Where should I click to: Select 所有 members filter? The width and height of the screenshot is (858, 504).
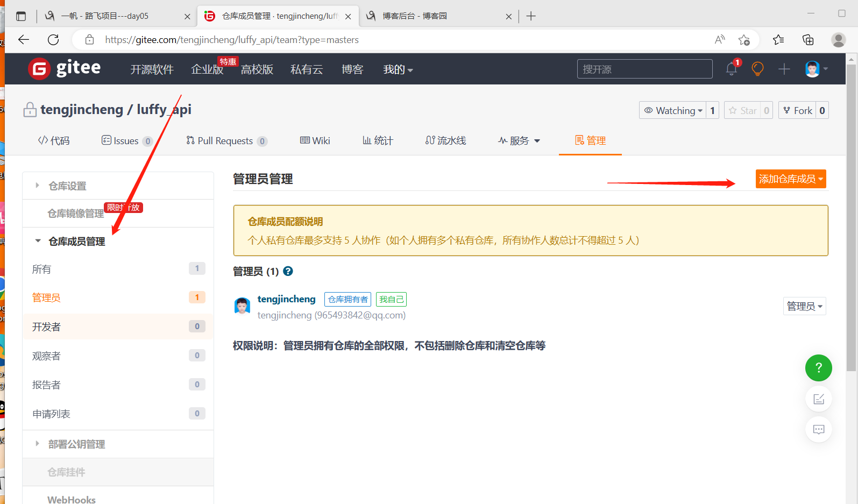[x=118, y=269]
